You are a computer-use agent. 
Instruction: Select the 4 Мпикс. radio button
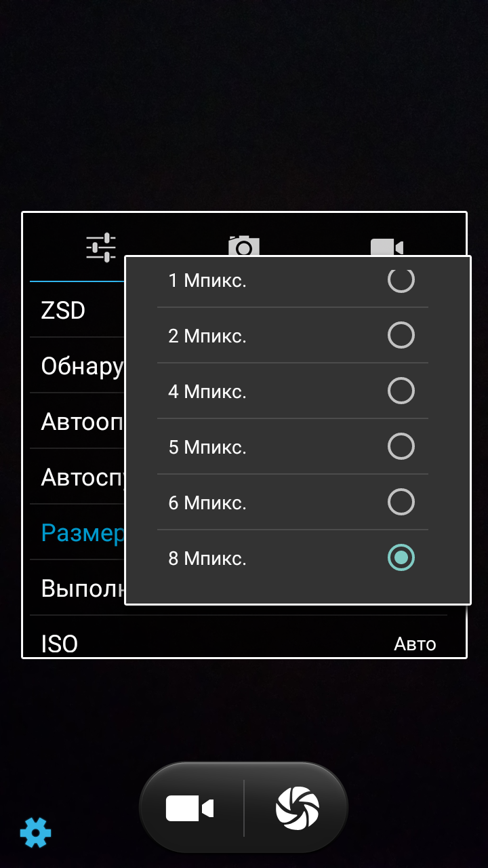(x=401, y=391)
